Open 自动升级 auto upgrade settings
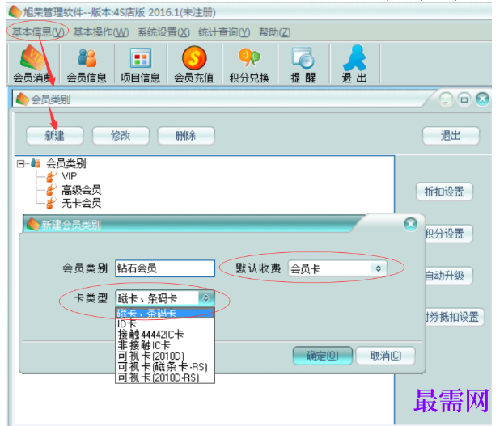Image resolution: width=504 pixels, height=426 pixels. (x=449, y=276)
